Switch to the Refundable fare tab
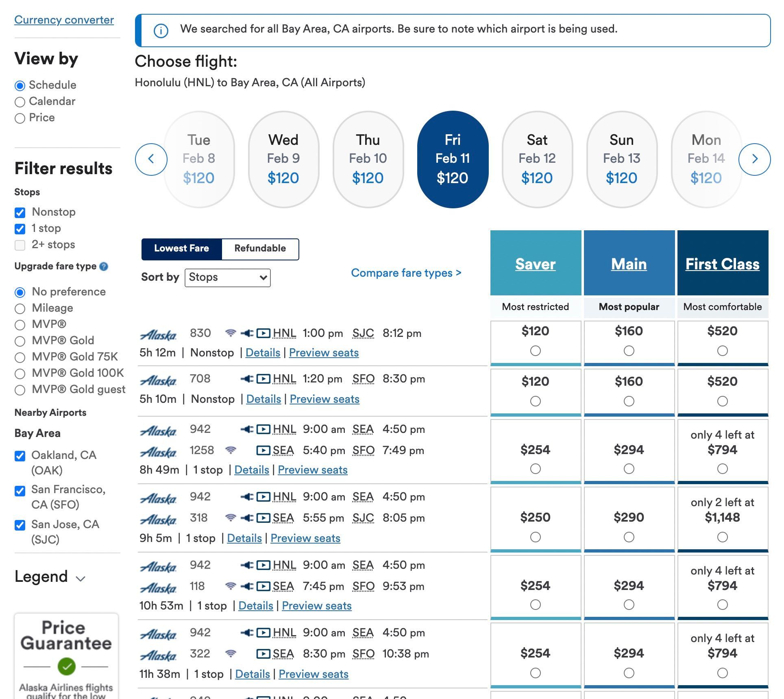The height and width of the screenshot is (699, 784). [260, 249]
